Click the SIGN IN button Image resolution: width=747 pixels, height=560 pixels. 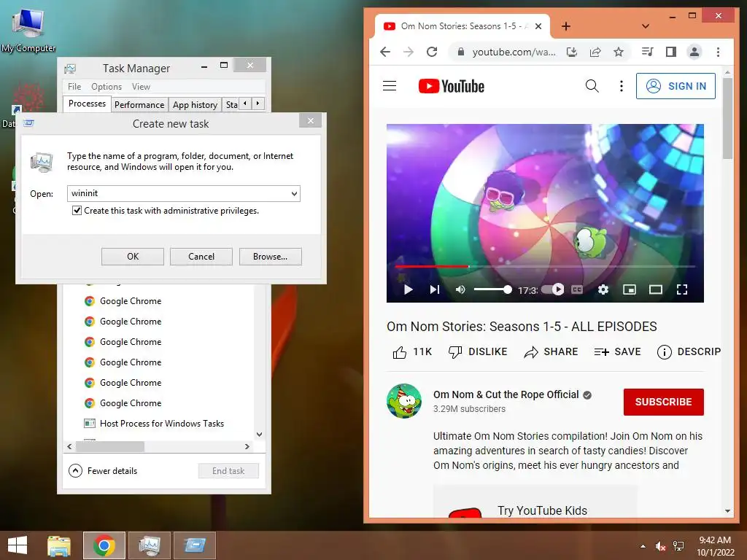tap(676, 86)
